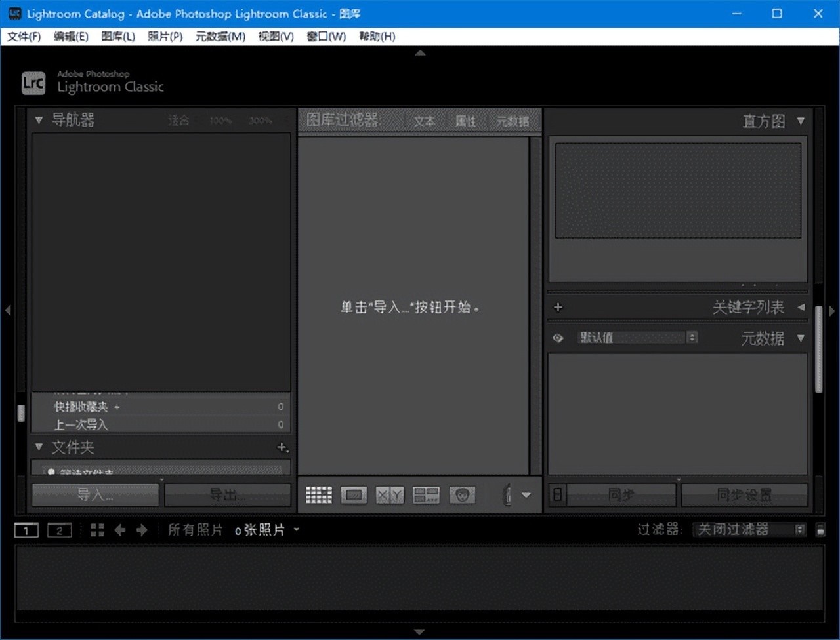Switch to Grid view icon in toolbar
The image size is (840, 640).
point(319,495)
